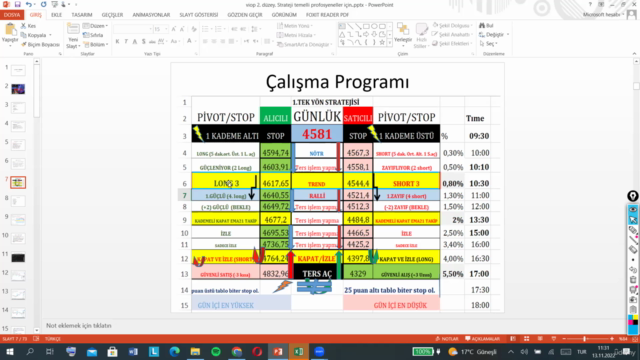Pick color palette at bottom of annotation toolbar
This screenshot has width=640, height=360.
pyautogui.click(x=633, y=320)
